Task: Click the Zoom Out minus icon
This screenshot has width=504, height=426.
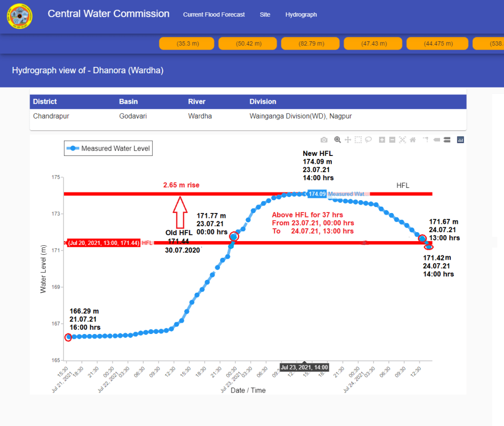Action: point(392,140)
